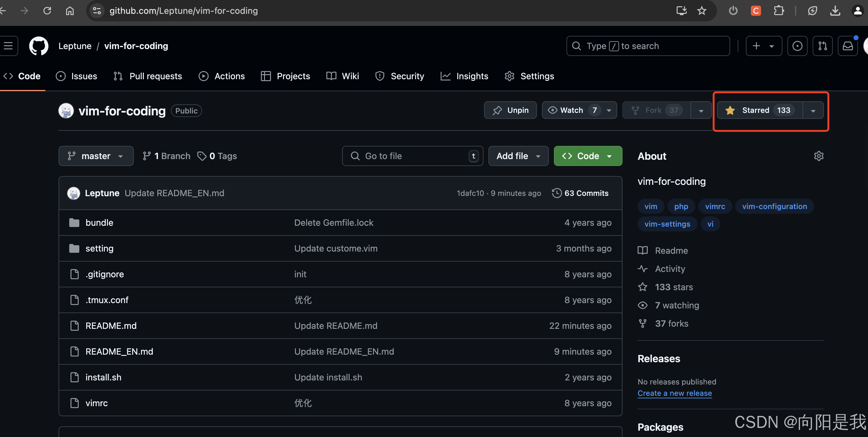Open the Add file dropdown
Viewport: 868px width, 437px height.
click(x=518, y=156)
